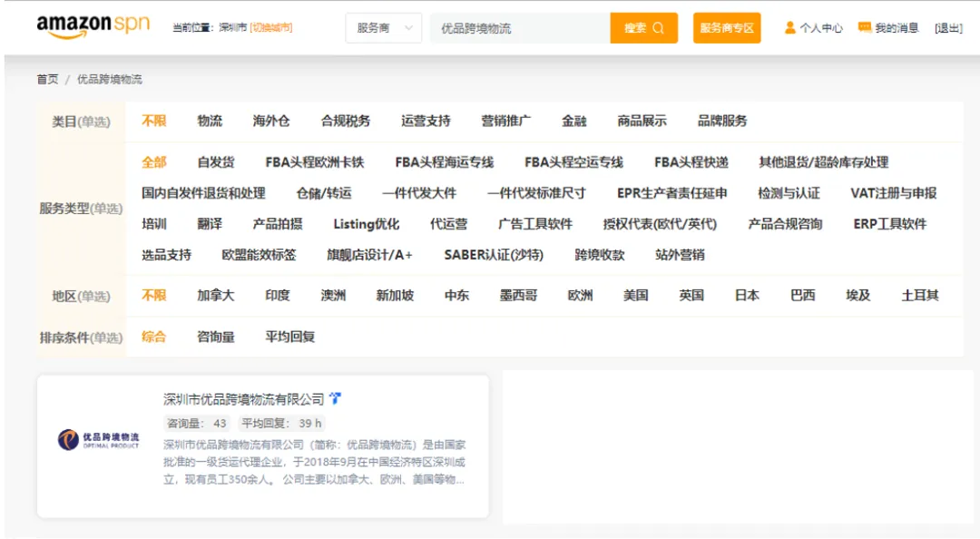This screenshot has width=980, height=539.
Task: Click the 首页 breadcrumb link
Action: point(44,79)
